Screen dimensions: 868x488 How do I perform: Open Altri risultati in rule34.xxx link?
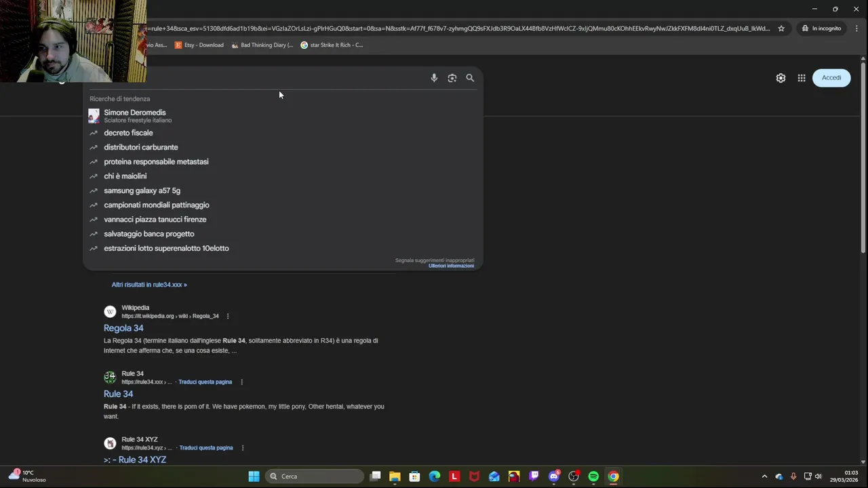[149, 285]
